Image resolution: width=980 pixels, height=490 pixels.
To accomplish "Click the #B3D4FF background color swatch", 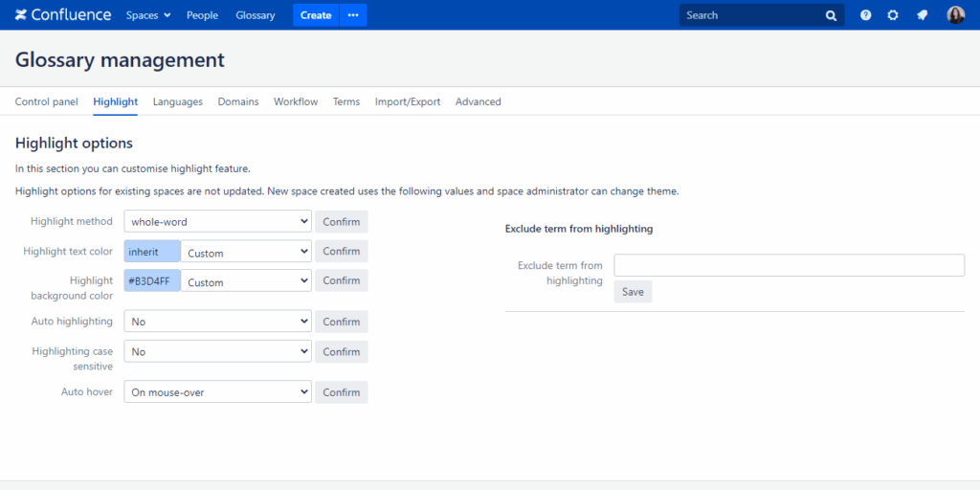I will tap(152, 281).
